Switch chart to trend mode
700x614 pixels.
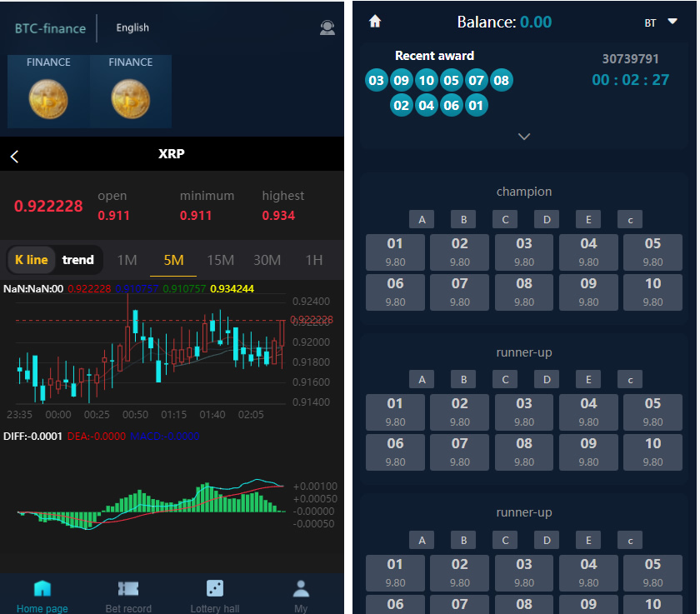point(78,260)
